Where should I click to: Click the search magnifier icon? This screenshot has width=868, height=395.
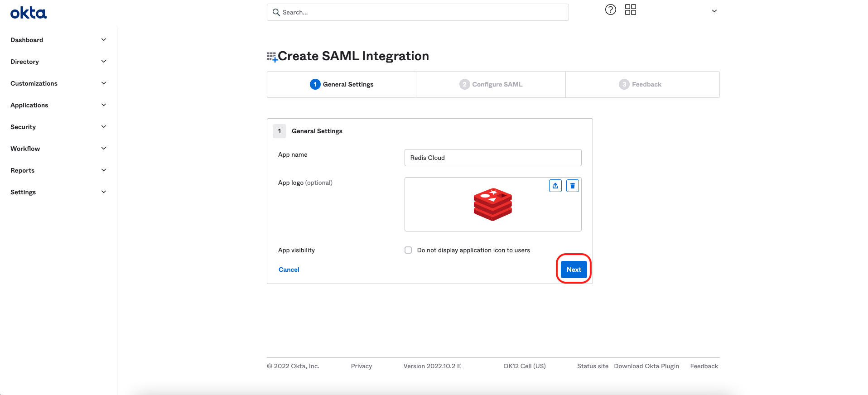point(276,12)
